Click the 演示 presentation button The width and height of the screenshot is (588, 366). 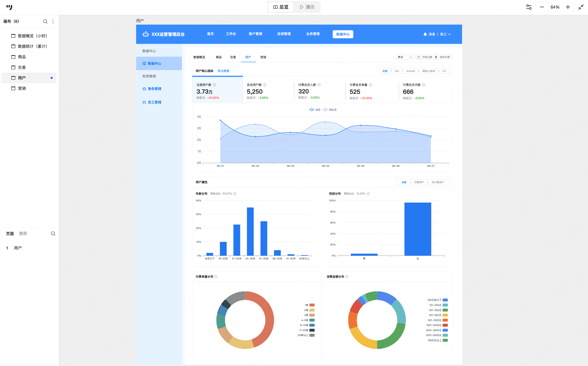[x=307, y=7]
